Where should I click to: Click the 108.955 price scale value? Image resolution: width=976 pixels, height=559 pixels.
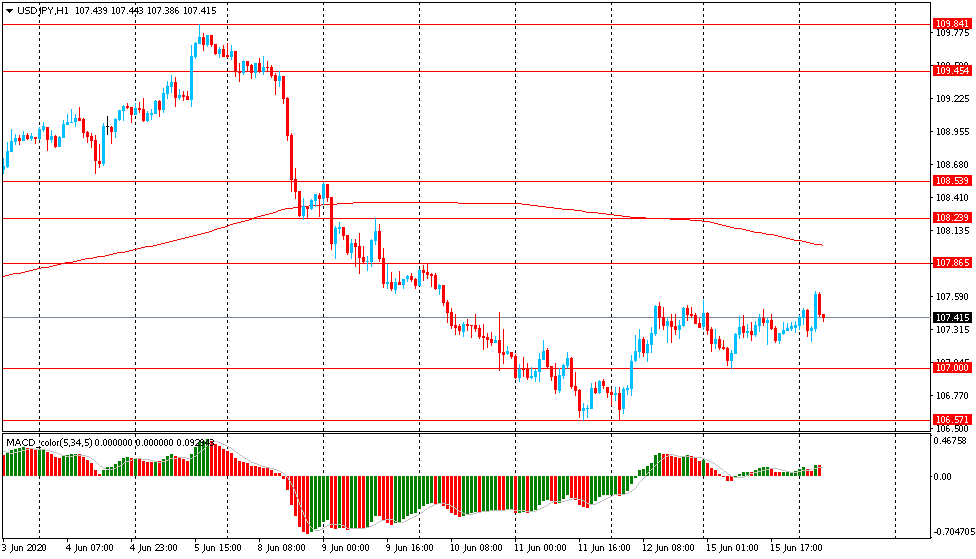[x=952, y=131]
